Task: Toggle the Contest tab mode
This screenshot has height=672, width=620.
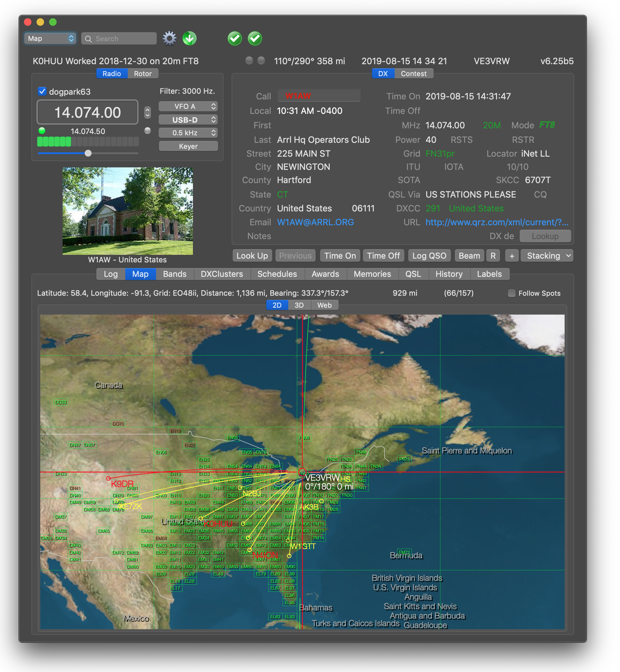Action: coord(413,74)
